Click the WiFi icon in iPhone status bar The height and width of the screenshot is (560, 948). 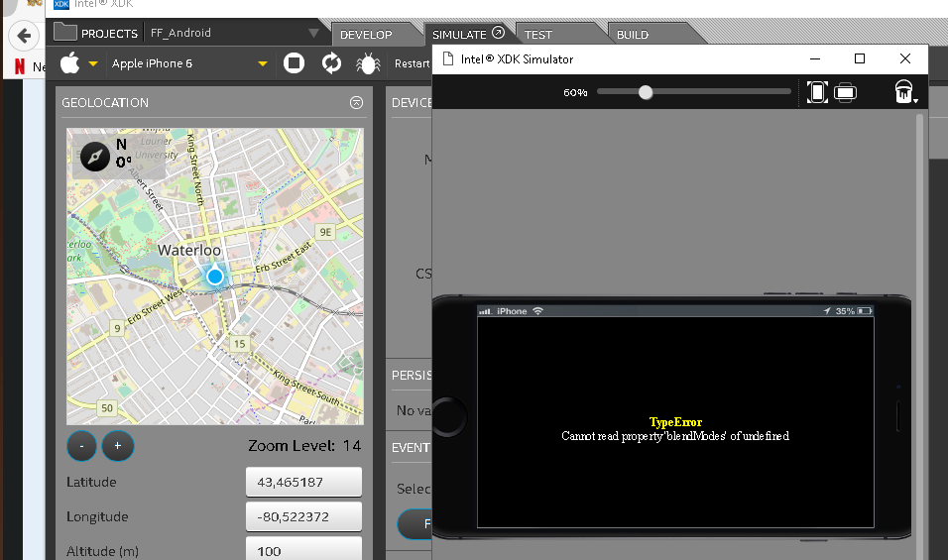(537, 311)
